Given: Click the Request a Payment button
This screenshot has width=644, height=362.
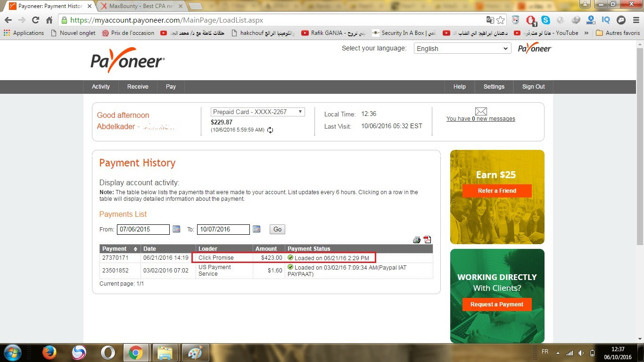Looking at the screenshot, I should coord(497,304).
